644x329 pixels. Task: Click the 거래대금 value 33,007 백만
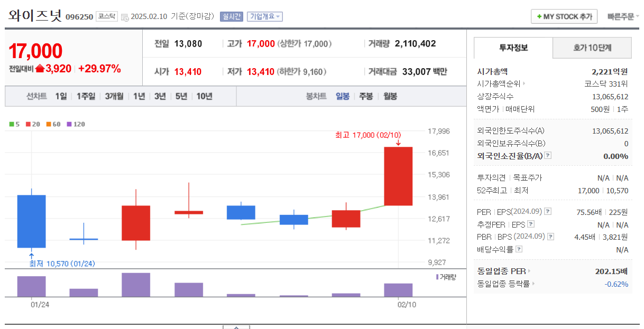[x=425, y=72]
